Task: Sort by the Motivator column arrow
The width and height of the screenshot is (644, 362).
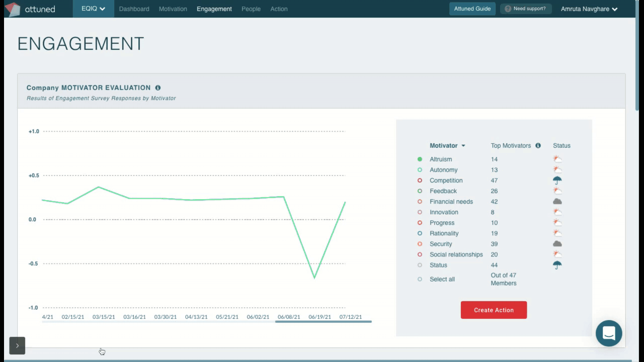Action: [x=463, y=146]
